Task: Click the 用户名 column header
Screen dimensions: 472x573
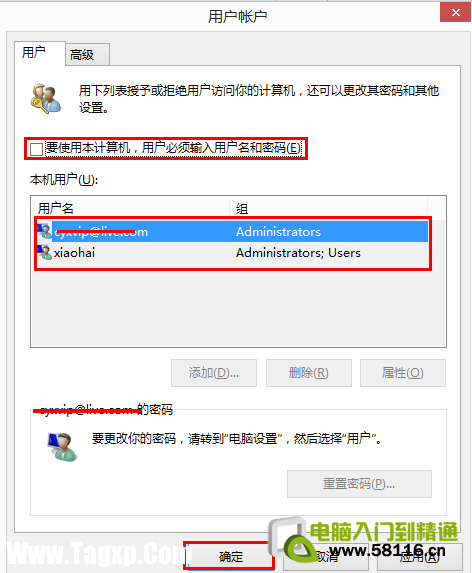Action: [130, 208]
